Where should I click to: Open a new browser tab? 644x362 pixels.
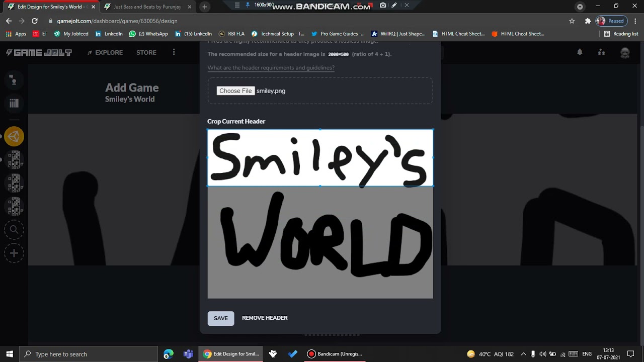click(x=205, y=7)
